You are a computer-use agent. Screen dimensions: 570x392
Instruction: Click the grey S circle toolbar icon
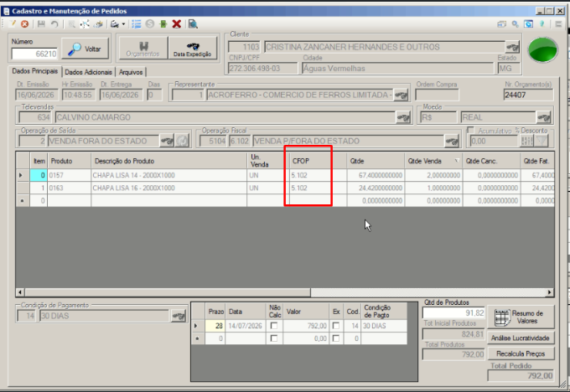(150, 24)
